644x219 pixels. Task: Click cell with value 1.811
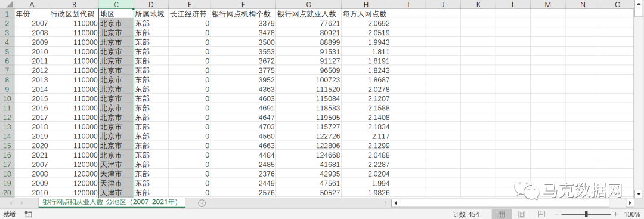coord(366,52)
